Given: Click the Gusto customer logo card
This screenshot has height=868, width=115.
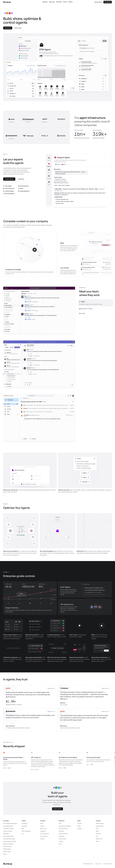Looking at the screenshot, I should (44, 120).
